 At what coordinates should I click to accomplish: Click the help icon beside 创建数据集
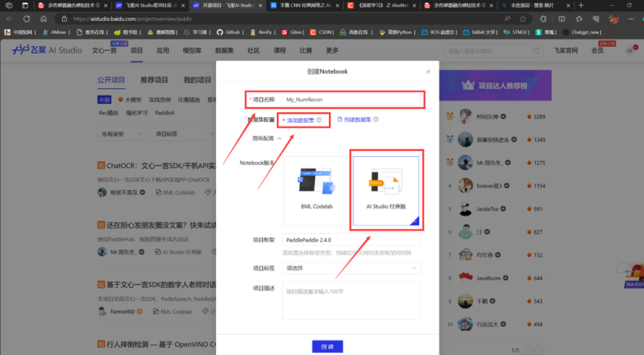(376, 119)
